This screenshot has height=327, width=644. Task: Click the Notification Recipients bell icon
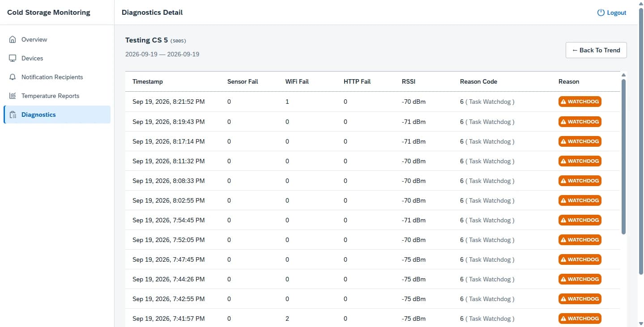13,77
